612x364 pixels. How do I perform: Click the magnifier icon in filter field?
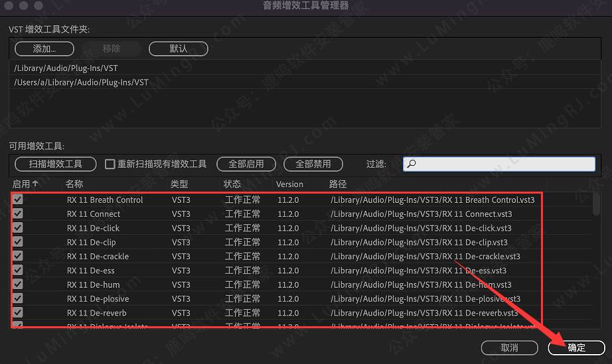(x=412, y=164)
